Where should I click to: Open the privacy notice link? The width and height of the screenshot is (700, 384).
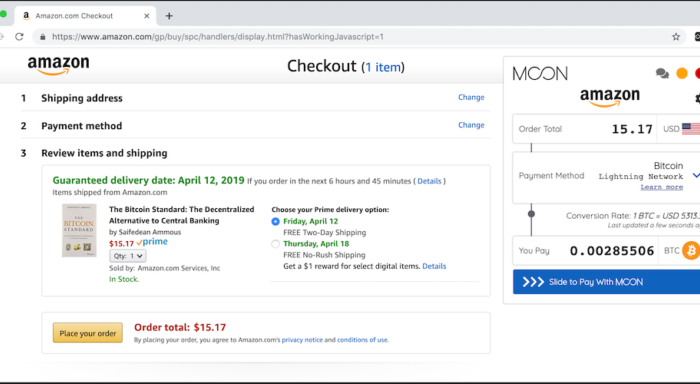(302, 340)
